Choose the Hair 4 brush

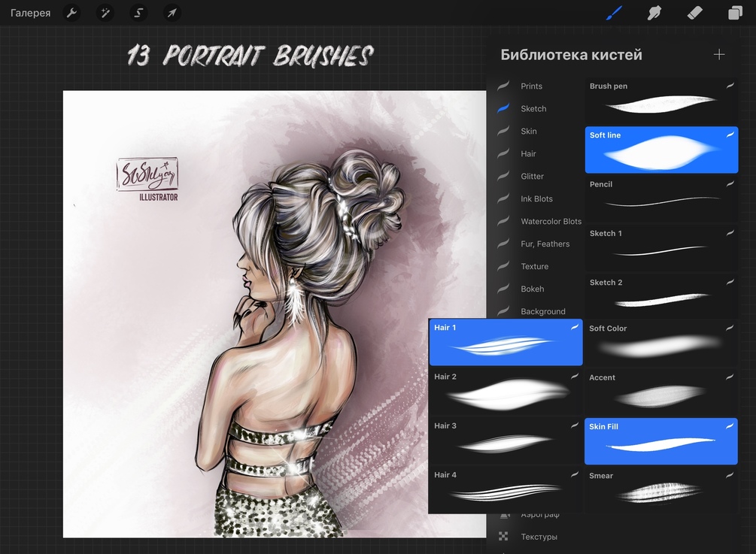point(506,489)
